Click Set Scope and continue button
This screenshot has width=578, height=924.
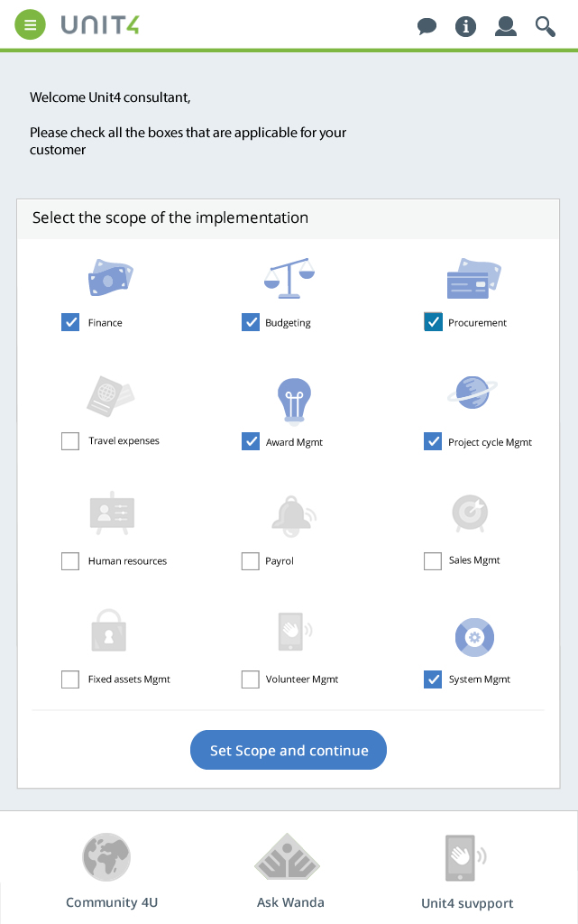(289, 750)
